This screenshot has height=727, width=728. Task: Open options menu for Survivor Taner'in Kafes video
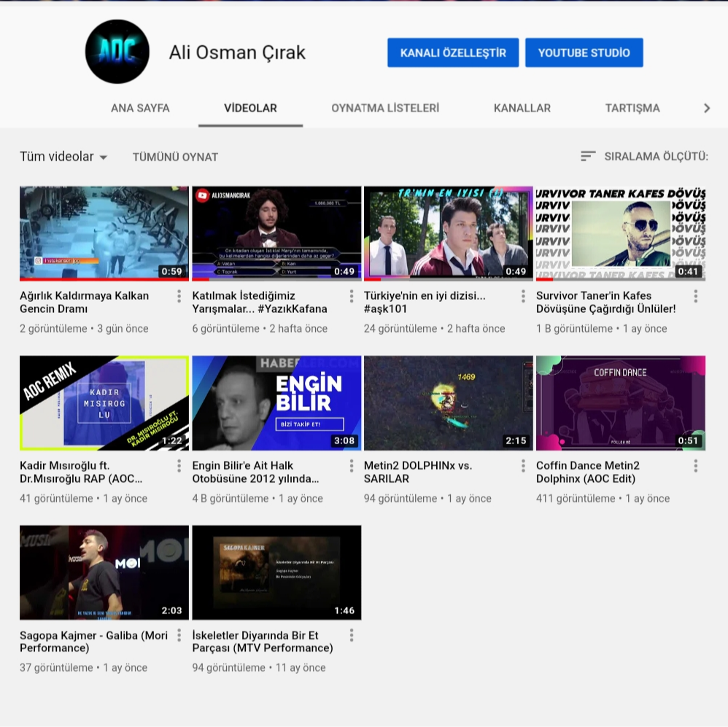coord(695,296)
